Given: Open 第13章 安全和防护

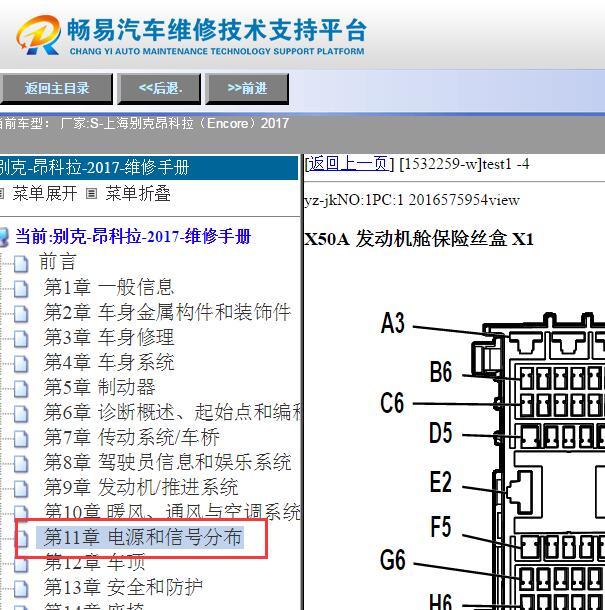Looking at the screenshot, I should pyautogui.click(x=123, y=587).
